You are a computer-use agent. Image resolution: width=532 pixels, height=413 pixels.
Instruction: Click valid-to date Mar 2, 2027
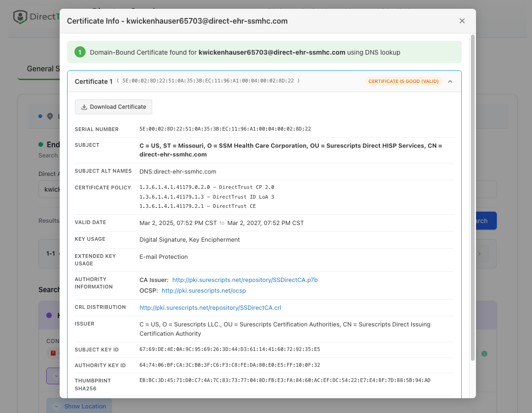pyautogui.click(x=266, y=223)
